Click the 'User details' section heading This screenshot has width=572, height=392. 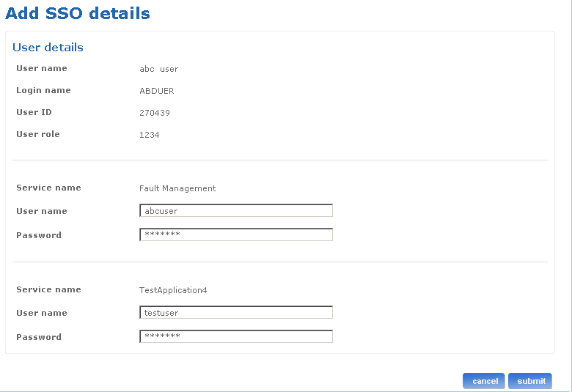[x=48, y=48]
